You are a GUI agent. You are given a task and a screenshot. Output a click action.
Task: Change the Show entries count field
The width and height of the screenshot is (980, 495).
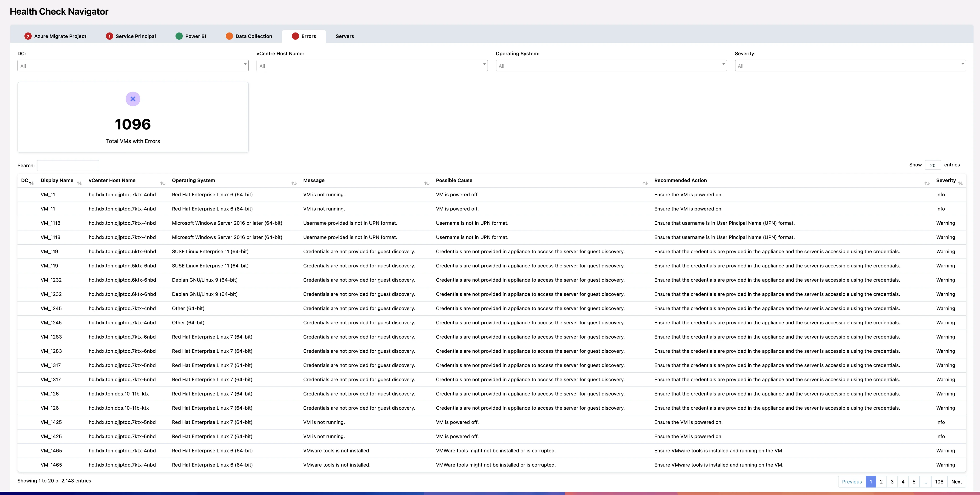click(x=933, y=165)
